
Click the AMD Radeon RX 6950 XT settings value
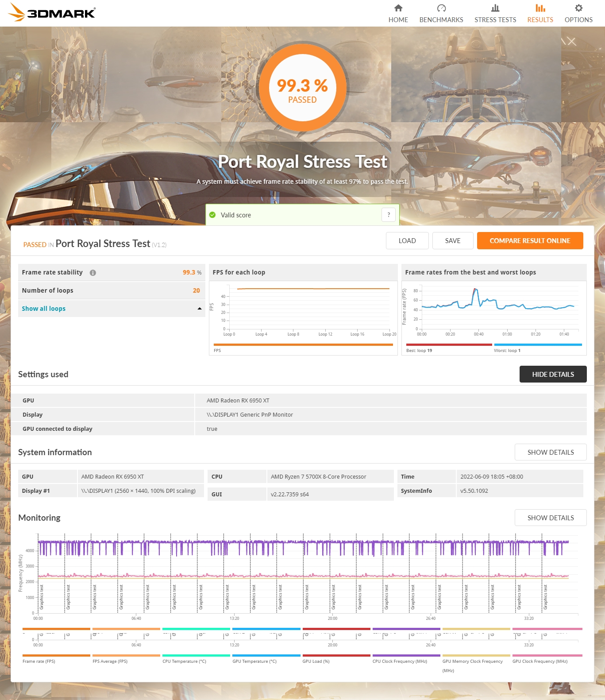click(238, 400)
